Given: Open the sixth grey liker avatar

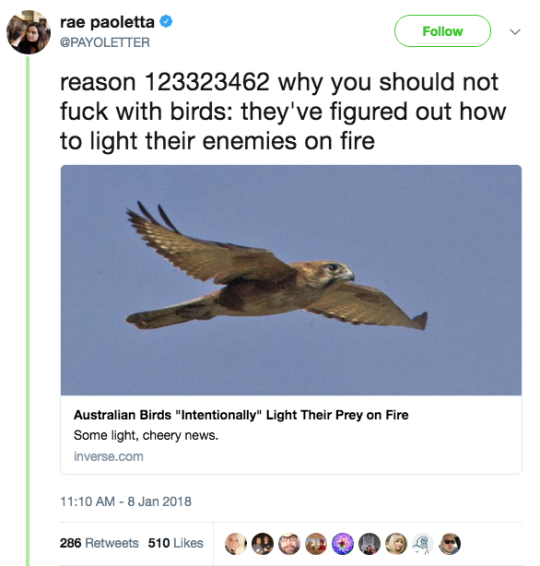Looking at the screenshot, I should [x=369, y=544].
